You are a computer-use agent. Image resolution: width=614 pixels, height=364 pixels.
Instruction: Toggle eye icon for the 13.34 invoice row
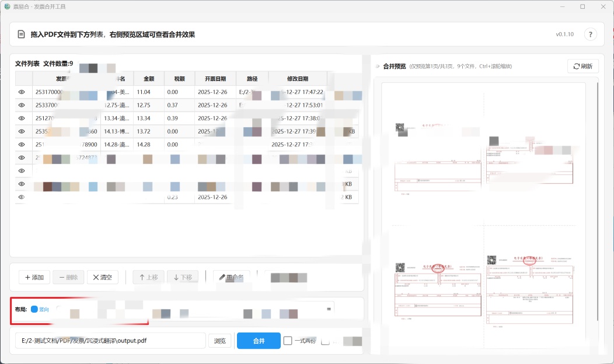tap(22, 118)
